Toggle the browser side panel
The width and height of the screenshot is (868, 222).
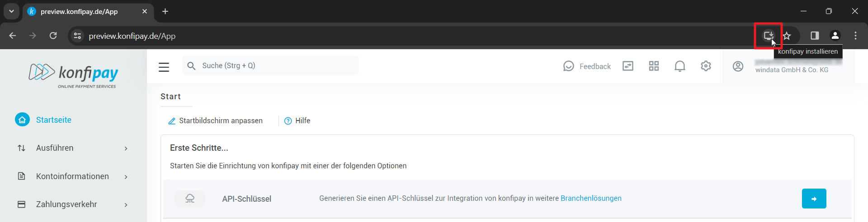click(815, 36)
